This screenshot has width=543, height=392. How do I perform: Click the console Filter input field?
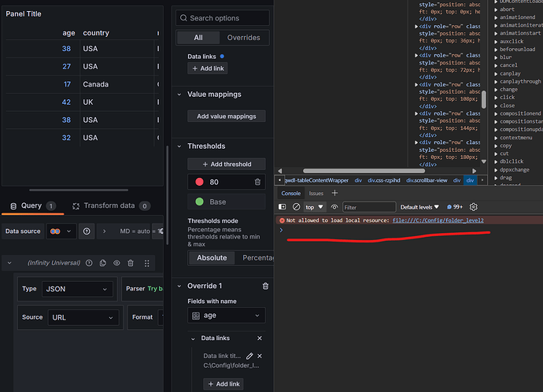pos(369,207)
